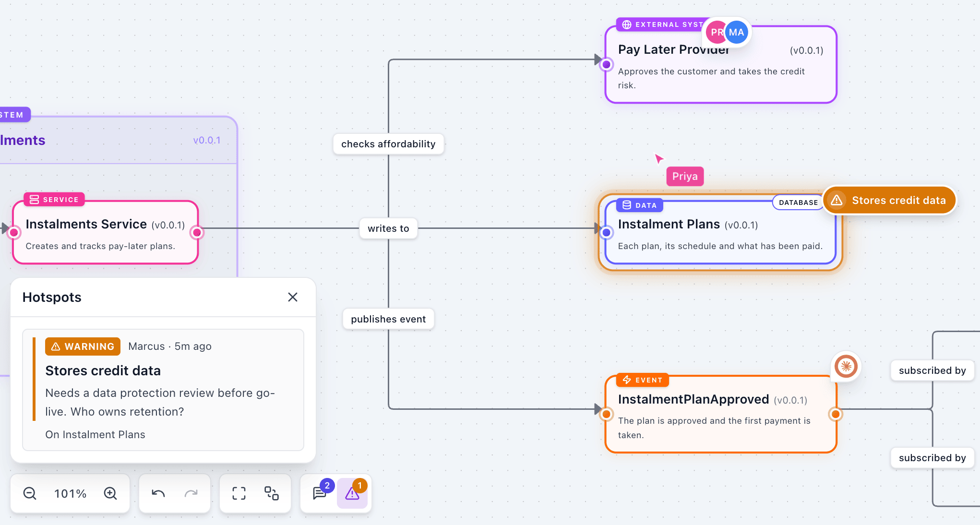Click the v0.0.1 version in system header
Screen dimensions: 980x525
(207, 140)
